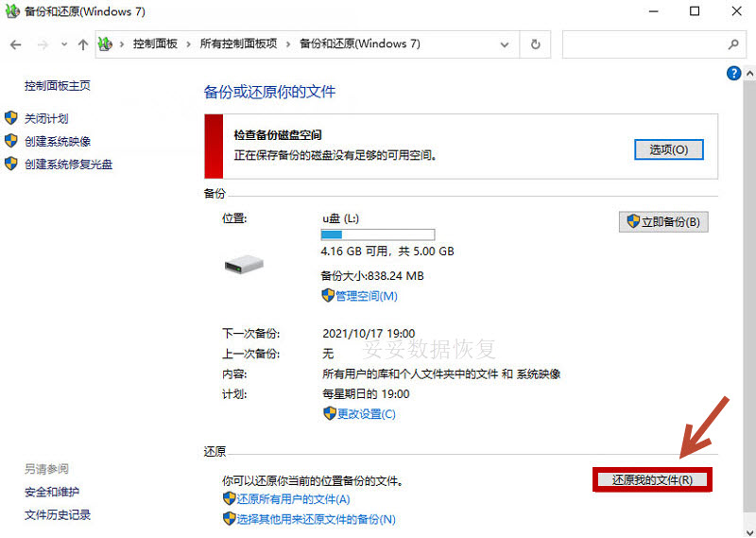
Task: Open 控制面板 breadcrumb
Action: (x=155, y=43)
